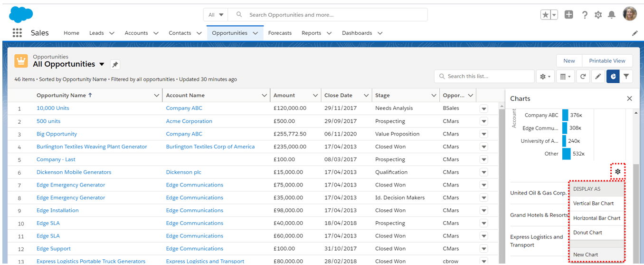Click the Global Actions plus icon
Screen dimensions: 644x265
569,15
